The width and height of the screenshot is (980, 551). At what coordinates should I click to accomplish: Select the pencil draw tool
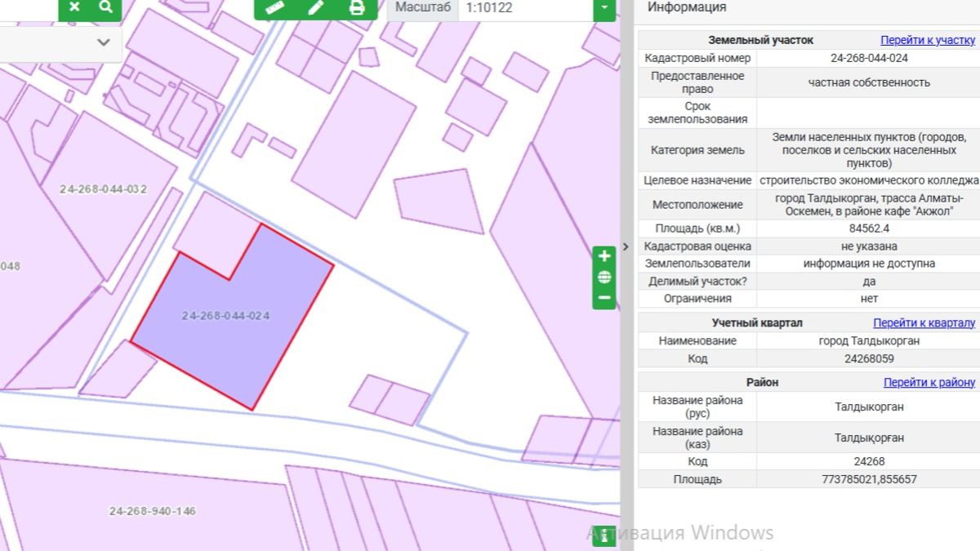[315, 8]
